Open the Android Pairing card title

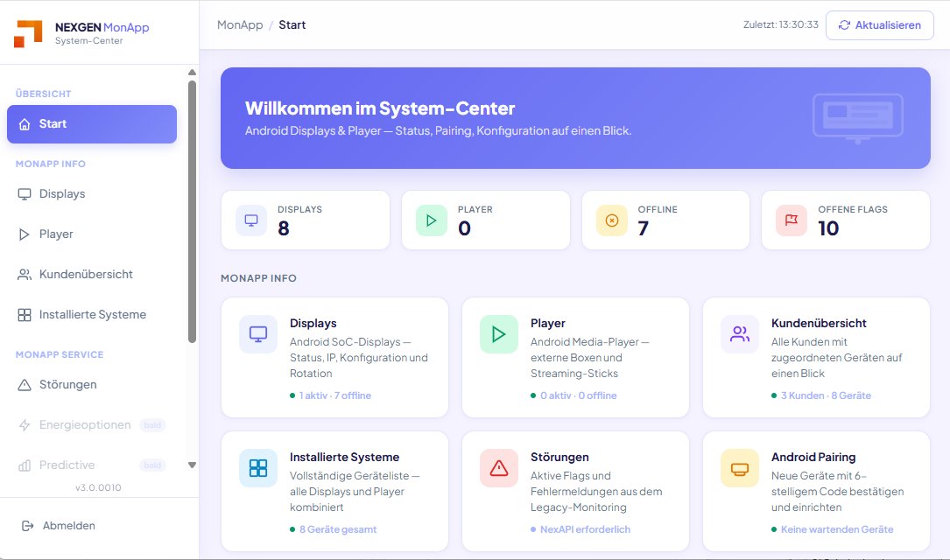coord(813,457)
